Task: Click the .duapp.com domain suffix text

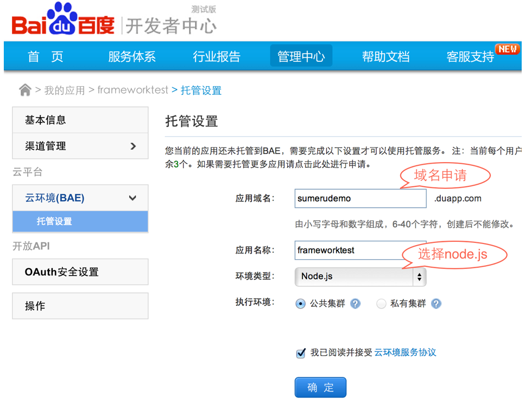Action: point(458,198)
